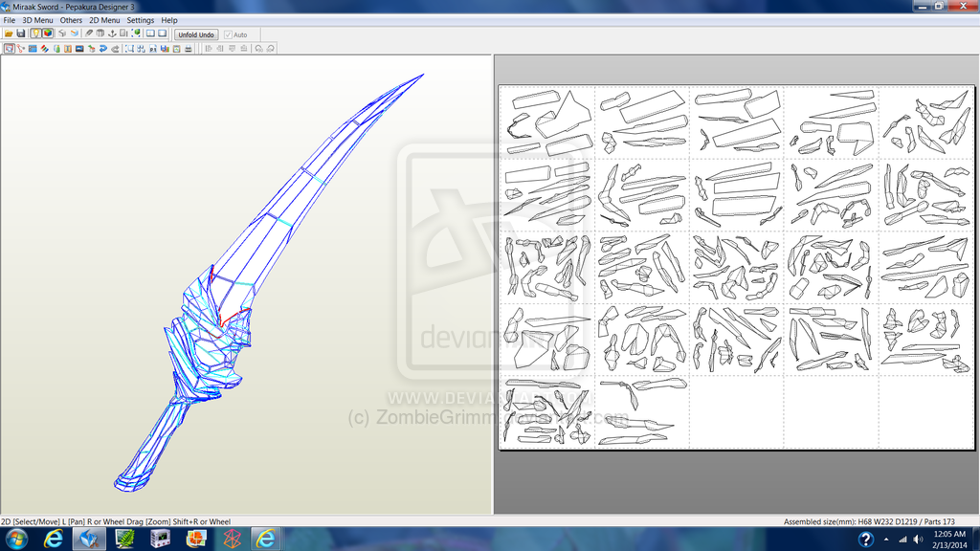Click the multicolored lines toolbar icon
Viewport: 980px width, 551px height.
click(44, 48)
